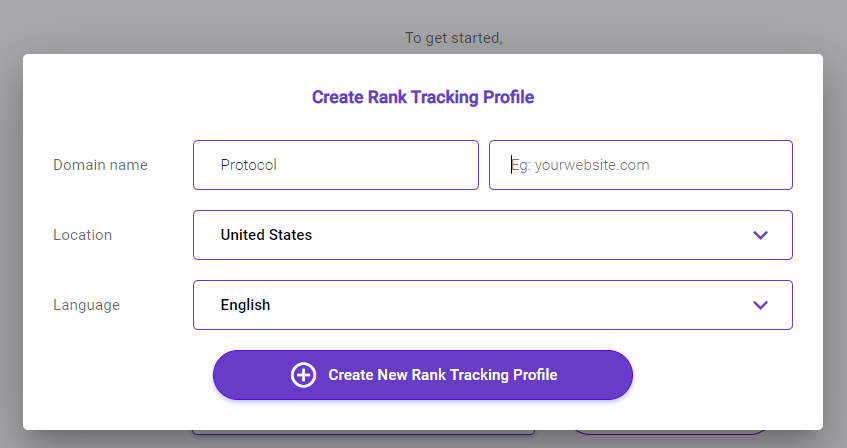This screenshot has width=847, height=448.
Task: Click the plus circle icon on the create button
Action: pyautogui.click(x=304, y=375)
